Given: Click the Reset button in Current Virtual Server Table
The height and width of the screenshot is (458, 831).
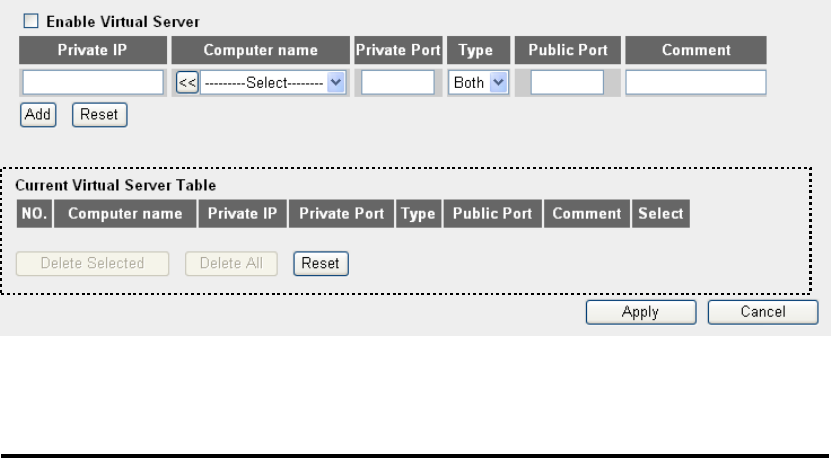Looking at the screenshot, I should point(321,263).
